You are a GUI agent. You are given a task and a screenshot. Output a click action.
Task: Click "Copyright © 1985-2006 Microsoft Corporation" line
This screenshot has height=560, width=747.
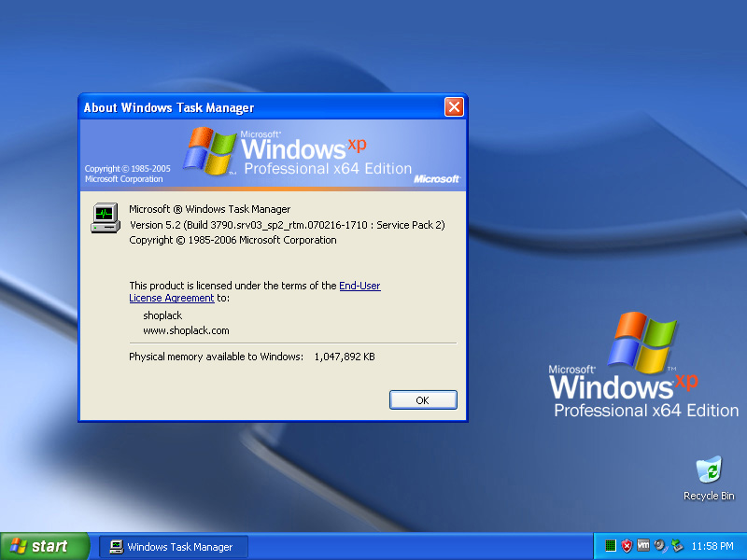point(233,240)
